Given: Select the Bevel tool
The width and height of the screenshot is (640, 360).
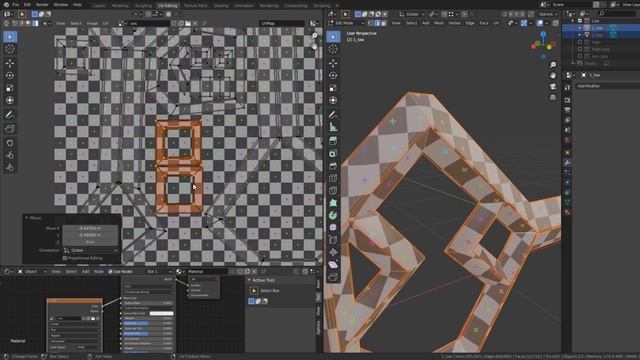Looking at the screenshot, I should click(333, 166).
